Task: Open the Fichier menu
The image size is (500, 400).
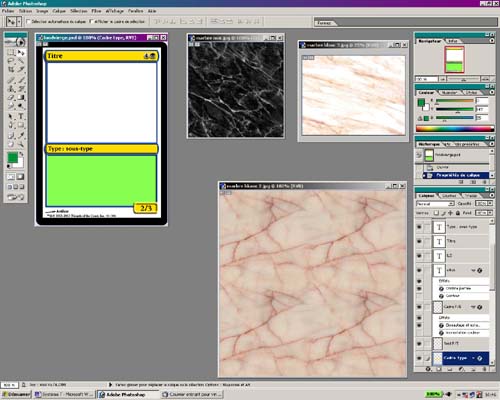Action: pyautogui.click(x=8, y=11)
